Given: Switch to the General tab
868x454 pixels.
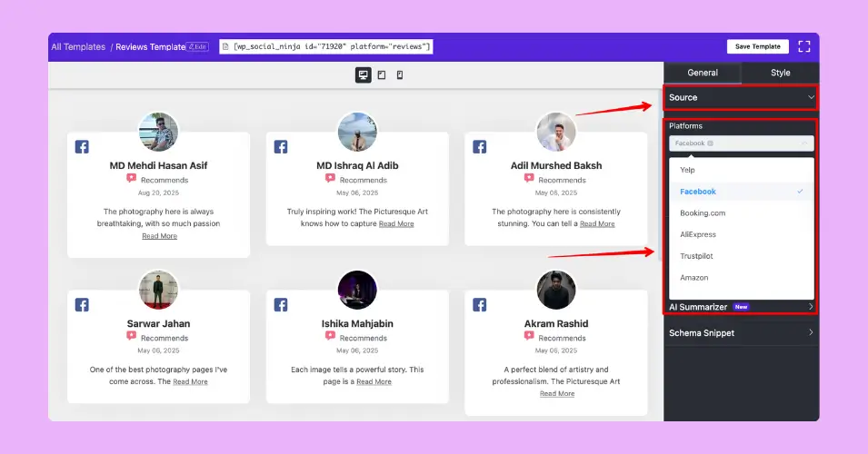Looking at the screenshot, I should [703, 73].
